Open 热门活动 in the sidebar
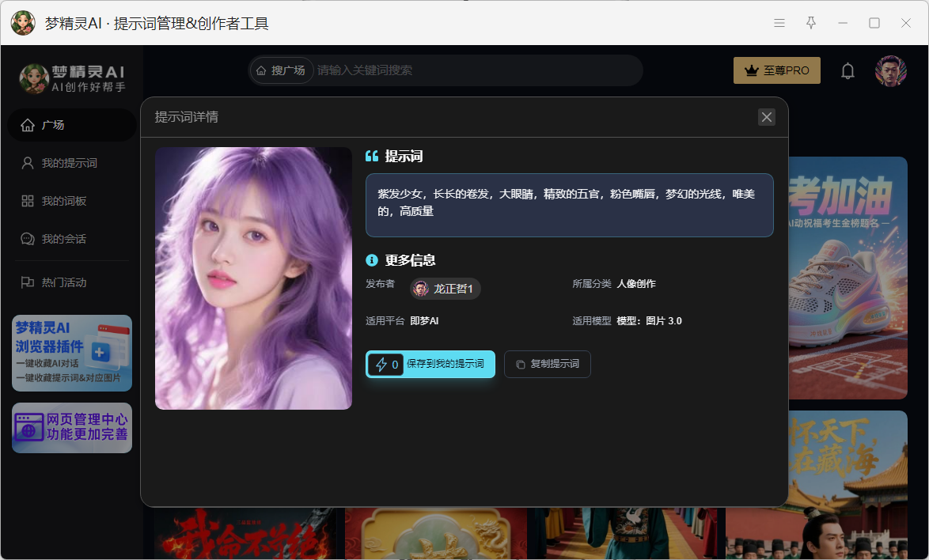 pos(72,282)
